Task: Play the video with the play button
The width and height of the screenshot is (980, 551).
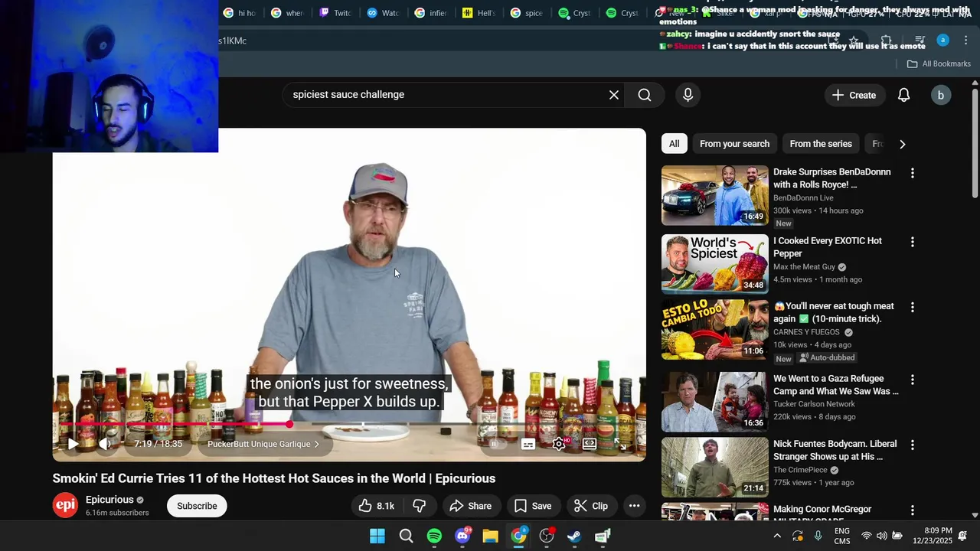Action: coord(73,444)
